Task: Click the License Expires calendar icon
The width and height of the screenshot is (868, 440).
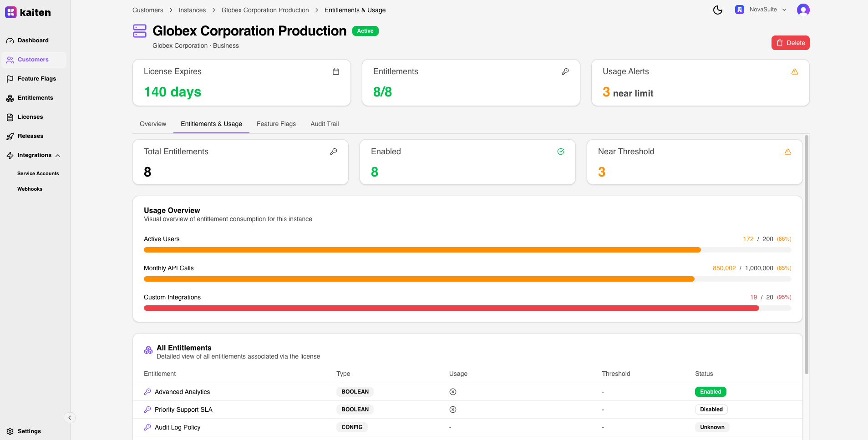Action: (x=336, y=71)
